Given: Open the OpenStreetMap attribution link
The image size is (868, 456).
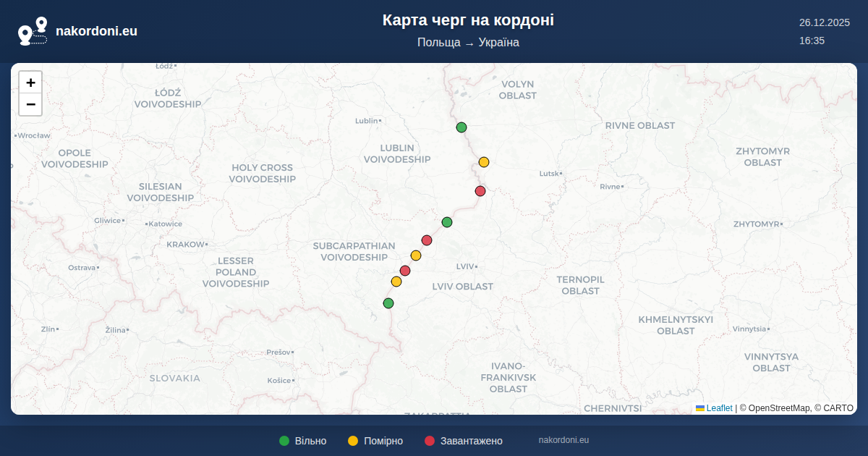Looking at the screenshot, I should point(779,408).
